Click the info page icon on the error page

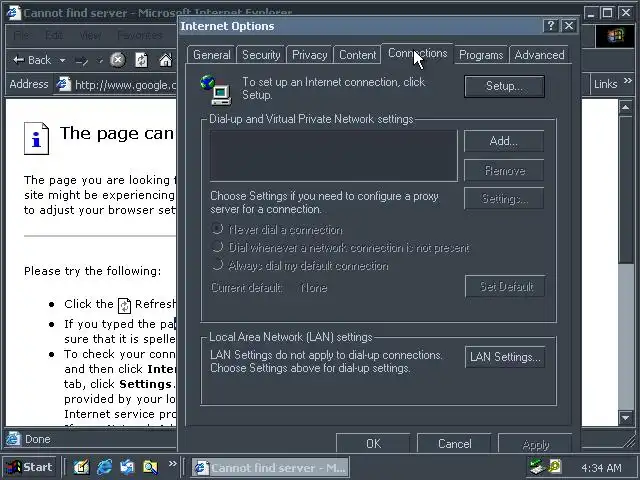36,139
